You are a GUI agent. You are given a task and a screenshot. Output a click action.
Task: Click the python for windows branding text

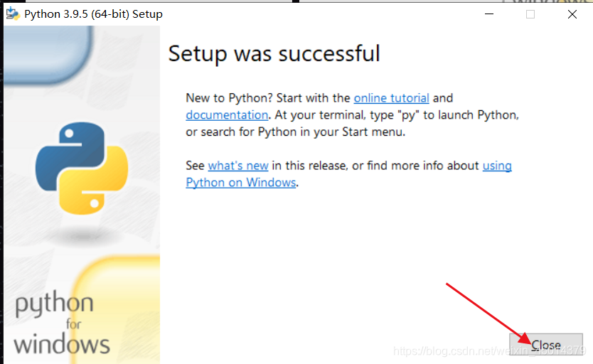(62, 323)
